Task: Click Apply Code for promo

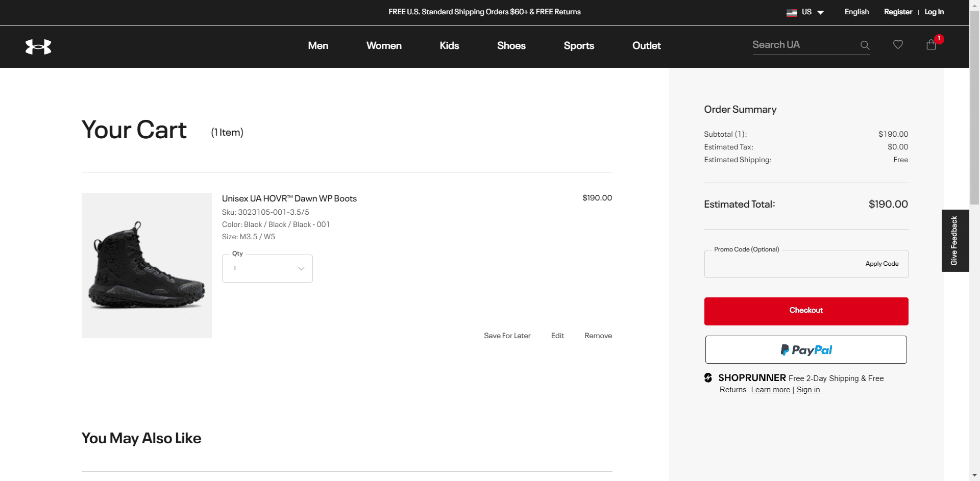Action: (881, 264)
